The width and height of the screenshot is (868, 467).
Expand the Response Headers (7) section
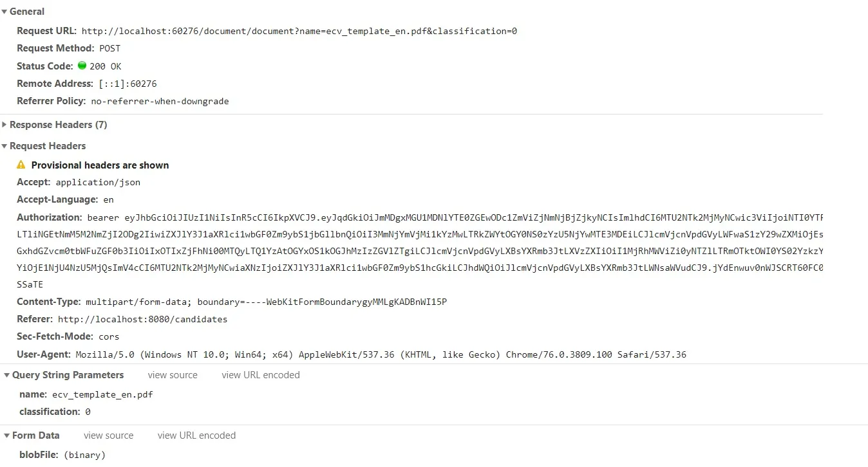click(x=5, y=125)
